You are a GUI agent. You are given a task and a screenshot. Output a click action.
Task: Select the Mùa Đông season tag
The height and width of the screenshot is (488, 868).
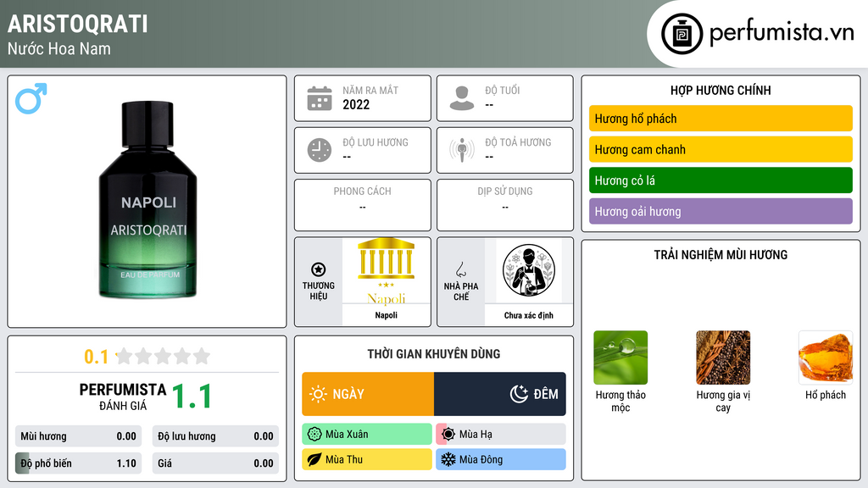pos(501,459)
